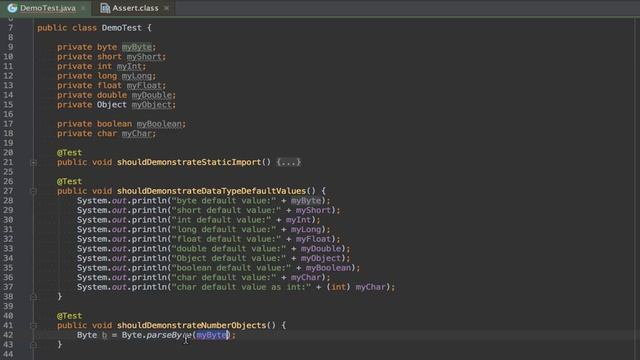The image size is (640, 360).
Task: Collapse shouldDemonstrateDataTypeDefaultValues method at line 27
Action: [33, 191]
